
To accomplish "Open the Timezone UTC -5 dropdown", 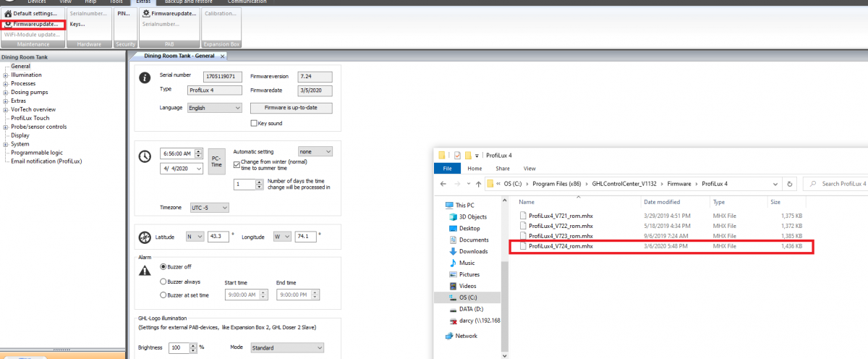I will pyautogui.click(x=210, y=208).
